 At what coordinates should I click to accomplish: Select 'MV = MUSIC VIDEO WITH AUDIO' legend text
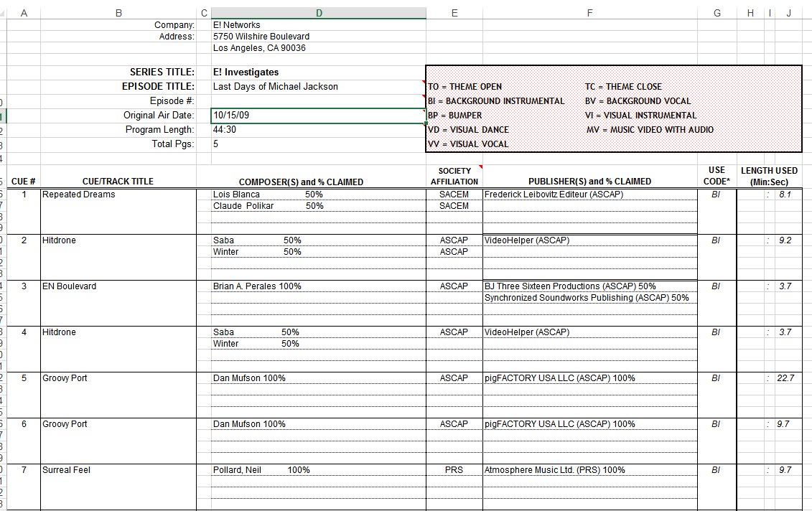650,129
